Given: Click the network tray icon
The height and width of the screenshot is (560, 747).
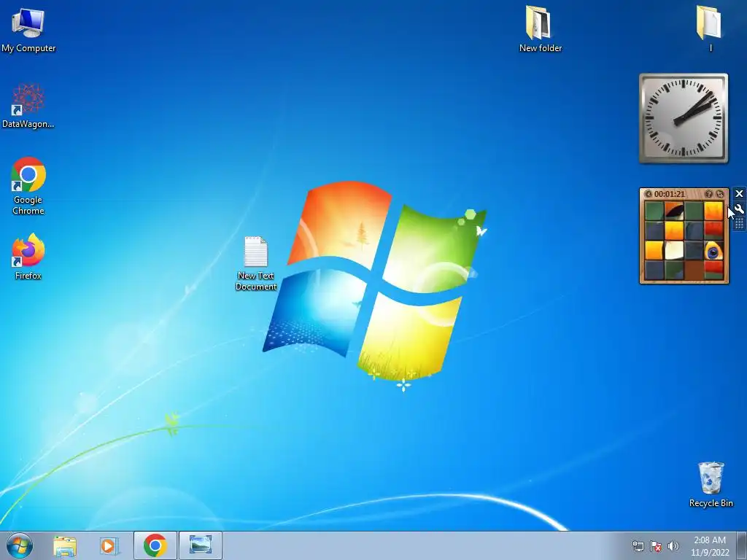Looking at the screenshot, I should (638, 546).
